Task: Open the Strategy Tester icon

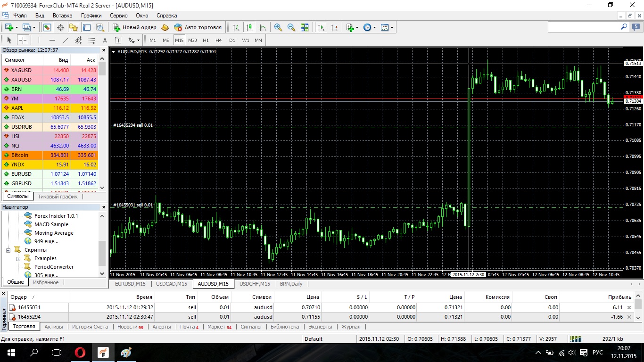Action: pos(99,27)
